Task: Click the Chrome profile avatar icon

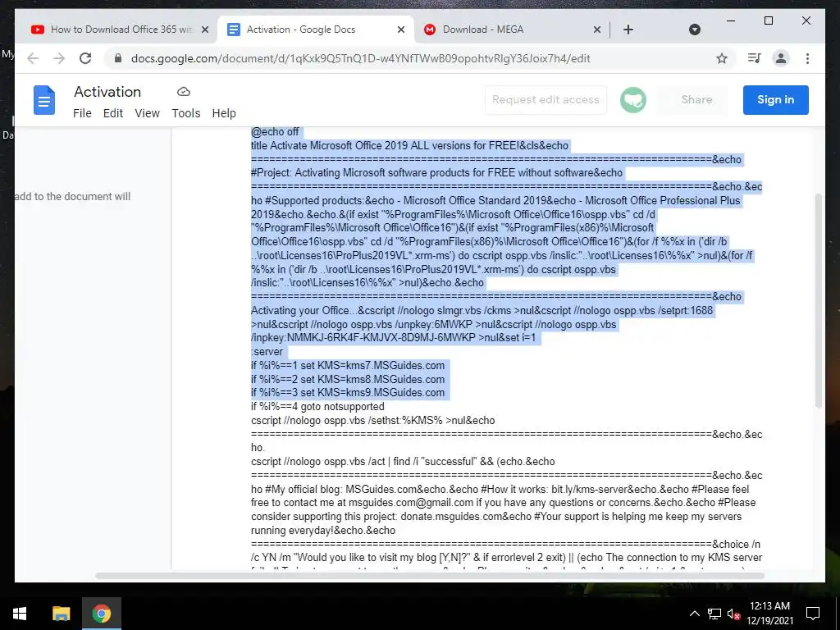Action: tap(781, 58)
